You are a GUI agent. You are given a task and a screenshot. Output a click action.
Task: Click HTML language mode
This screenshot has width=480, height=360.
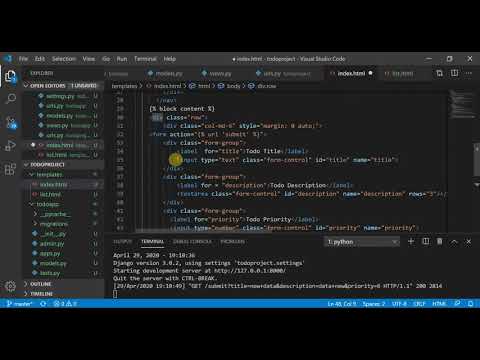439,304
